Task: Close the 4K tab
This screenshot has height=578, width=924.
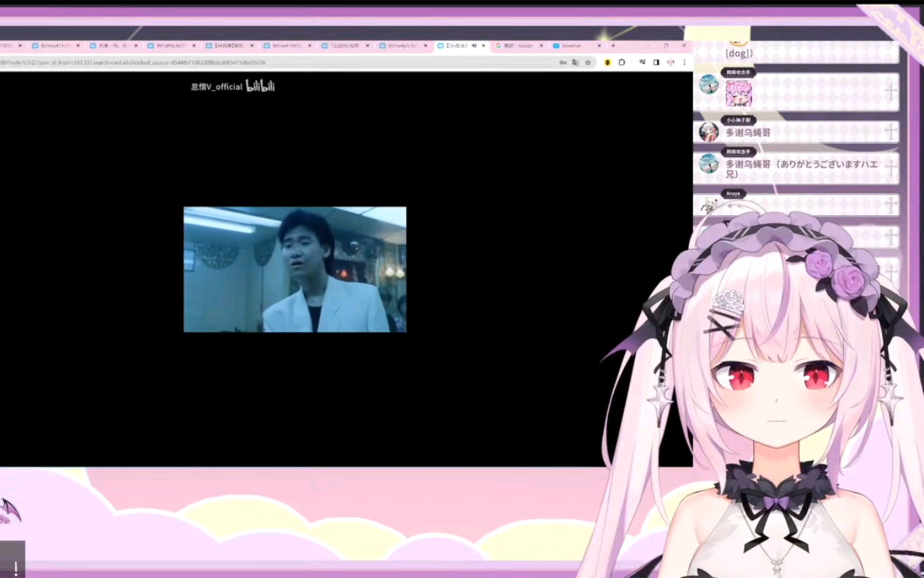Action: (x=252, y=45)
